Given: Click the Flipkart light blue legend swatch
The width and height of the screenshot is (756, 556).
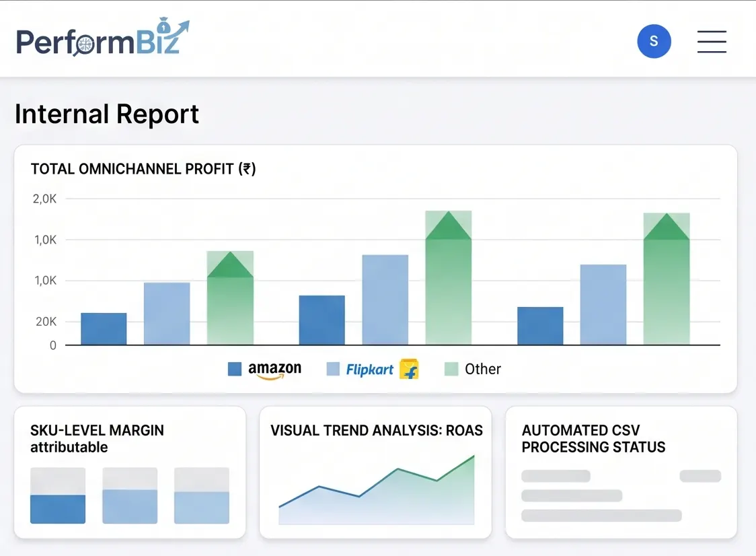Looking at the screenshot, I should (x=333, y=370).
